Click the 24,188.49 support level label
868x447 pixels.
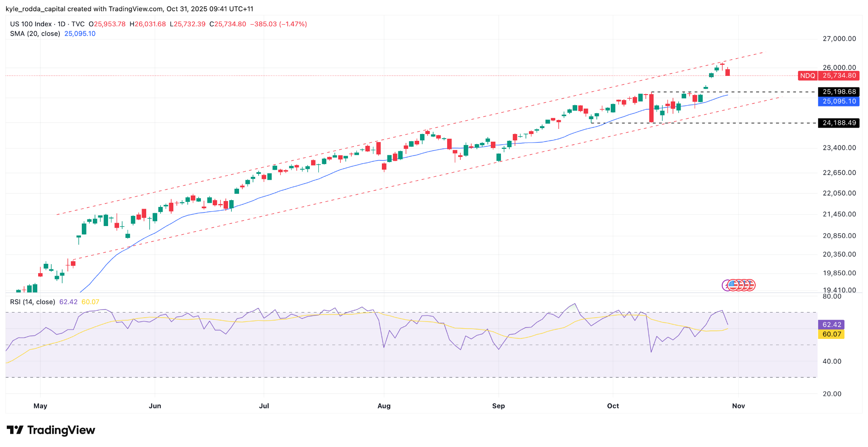tap(839, 123)
